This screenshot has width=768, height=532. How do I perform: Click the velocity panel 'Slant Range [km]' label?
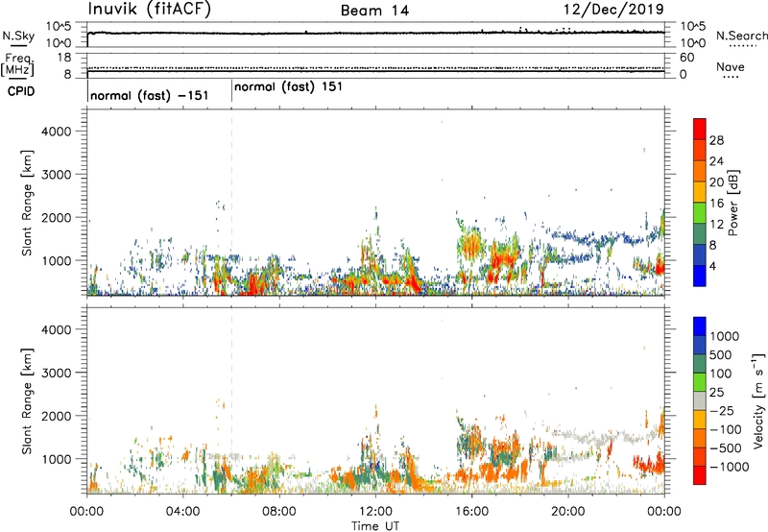(x=27, y=400)
